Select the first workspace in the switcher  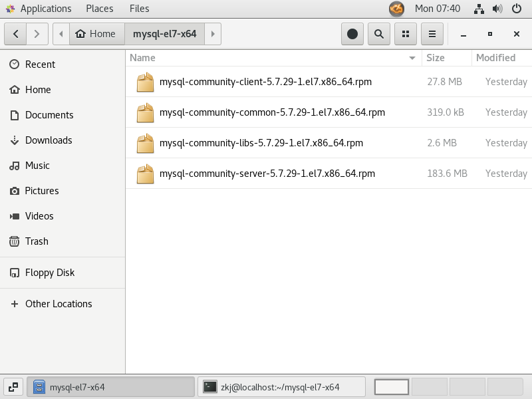(392, 387)
